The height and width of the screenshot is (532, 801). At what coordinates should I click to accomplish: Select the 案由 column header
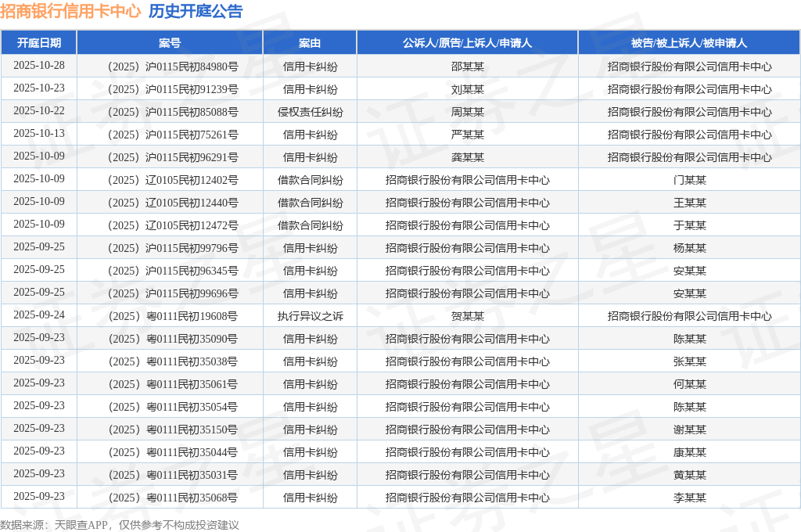(x=310, y=43)
